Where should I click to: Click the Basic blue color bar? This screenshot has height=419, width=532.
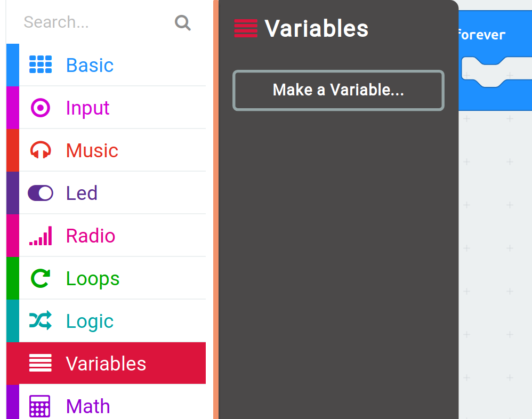pyautogui.click(x=13, y=65)
